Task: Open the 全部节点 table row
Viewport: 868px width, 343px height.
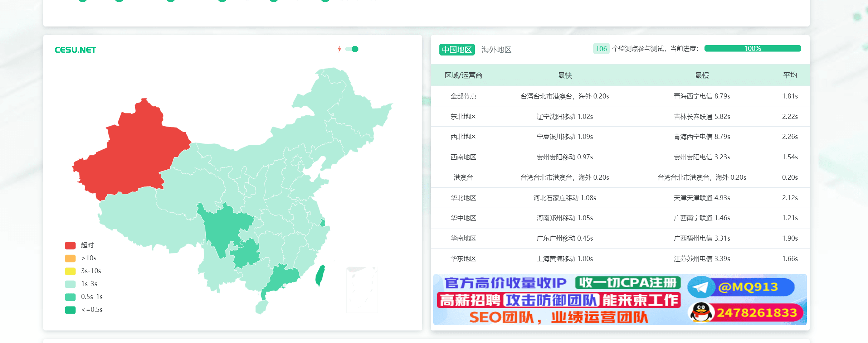Action: pos(620,96)
